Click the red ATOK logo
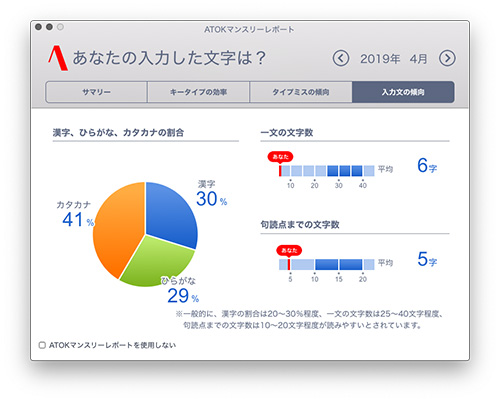The width and height of the screenshot is (500, 401). (58, 58)
